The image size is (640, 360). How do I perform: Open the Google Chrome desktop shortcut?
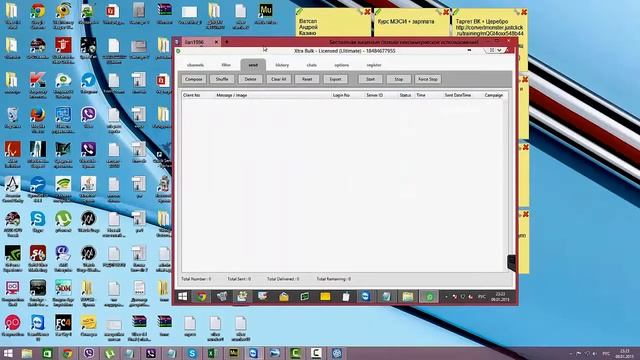(38, 15)
